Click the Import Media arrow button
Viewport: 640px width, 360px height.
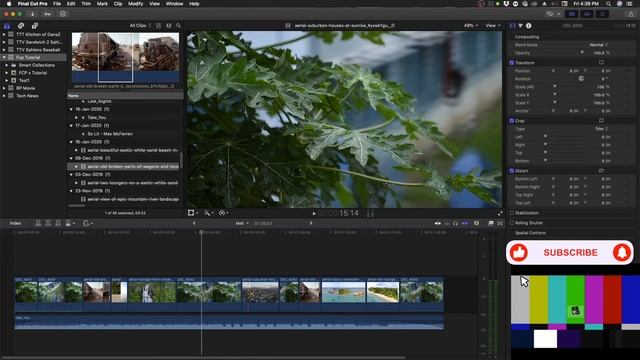pos(32,14)
